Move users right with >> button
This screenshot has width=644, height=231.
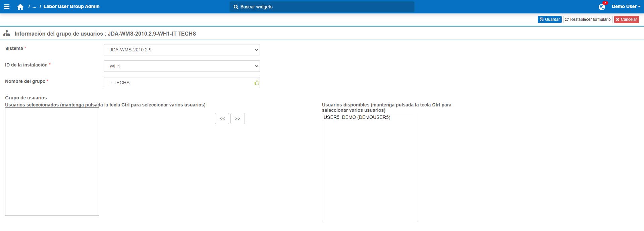237,119
